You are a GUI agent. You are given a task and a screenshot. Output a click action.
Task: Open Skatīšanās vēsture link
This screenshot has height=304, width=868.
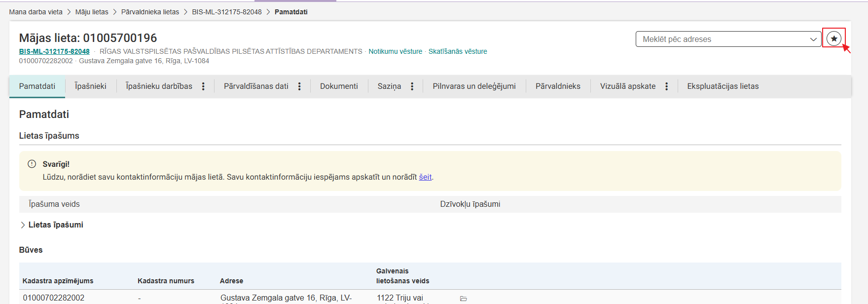(x=457, y=51)
